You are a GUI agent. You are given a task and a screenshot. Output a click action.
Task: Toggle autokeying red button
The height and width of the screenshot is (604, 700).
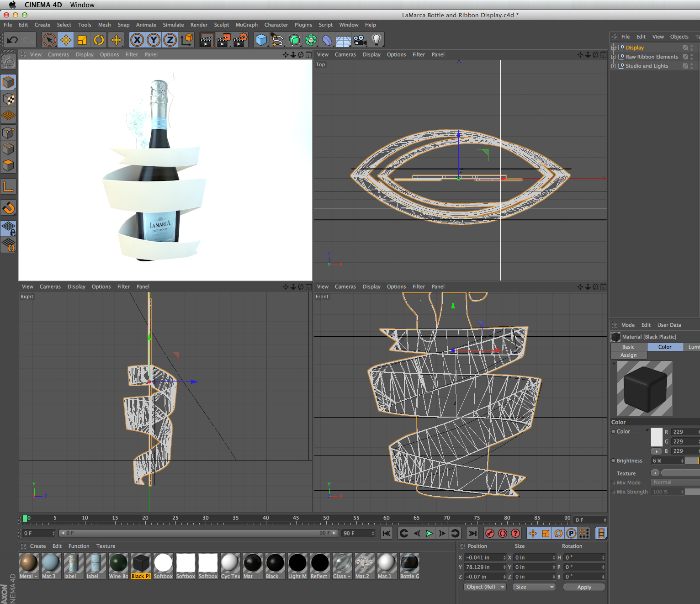pos(503,533)
